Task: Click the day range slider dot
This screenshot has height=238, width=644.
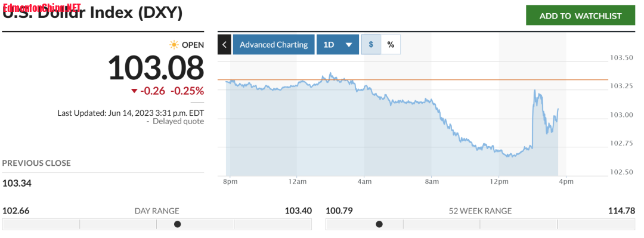Action: [178, 224]
